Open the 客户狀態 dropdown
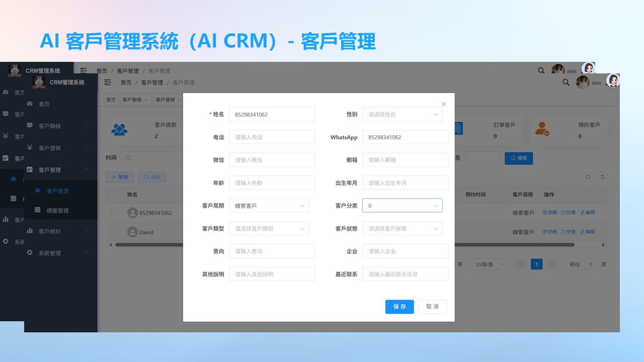 [x=402, y=229]
